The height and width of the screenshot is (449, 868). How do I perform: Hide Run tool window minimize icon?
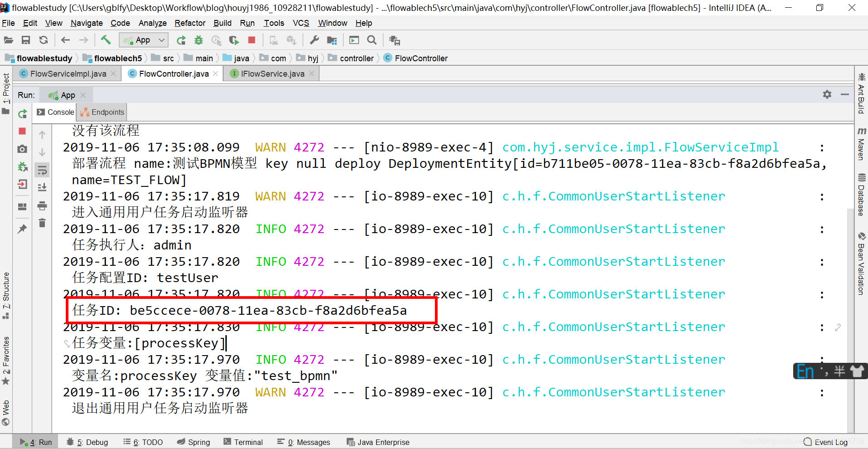coord(844,94)
